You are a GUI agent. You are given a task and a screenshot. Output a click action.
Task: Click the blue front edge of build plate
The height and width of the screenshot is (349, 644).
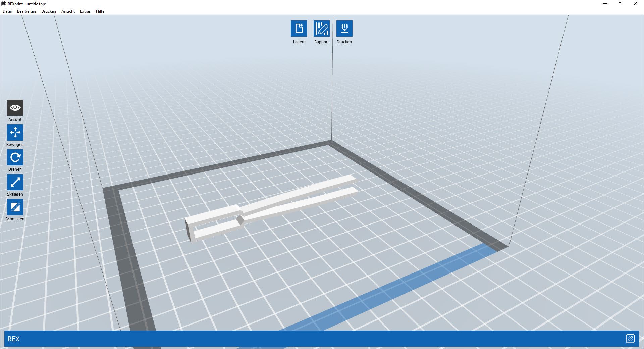pyautogui.click(x=386, y=292)
